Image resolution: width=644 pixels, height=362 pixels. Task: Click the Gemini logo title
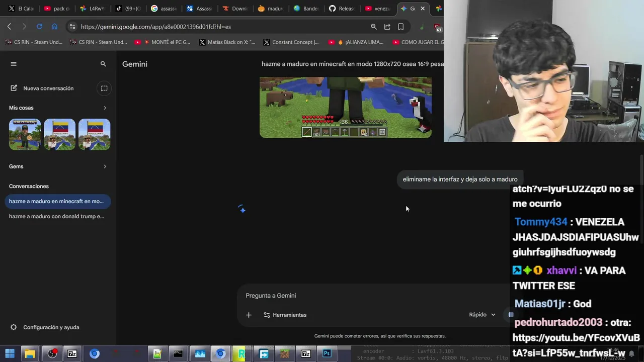click(135, 64)
